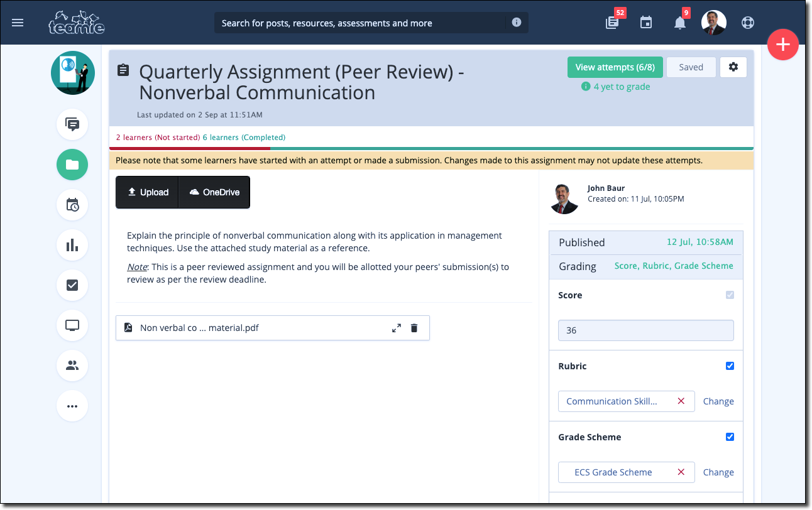Click the 4 yet to grade link
Screen dimensions: 812x510
(x=616, y=87)
